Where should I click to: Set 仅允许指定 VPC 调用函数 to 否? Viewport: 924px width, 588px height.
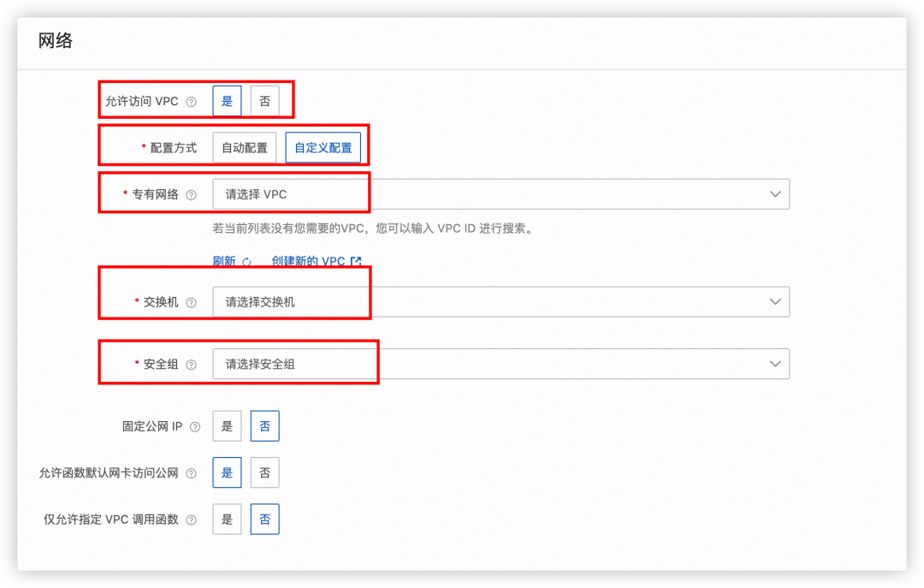(264, 519)
